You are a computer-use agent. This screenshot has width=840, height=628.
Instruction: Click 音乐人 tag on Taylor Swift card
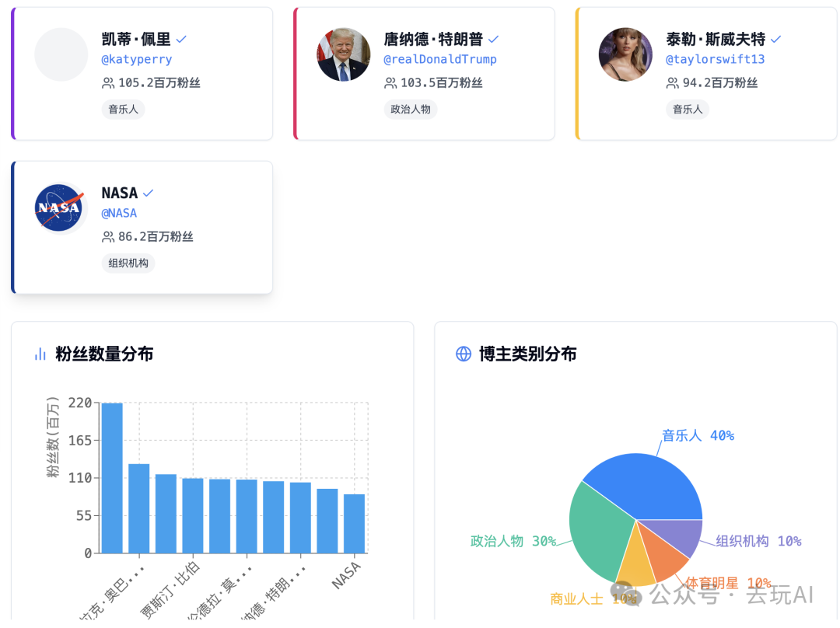(x=688, y=110)
